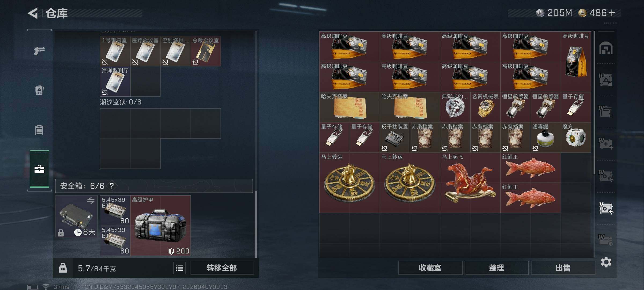Screen dimensions: 644x290
Task: Open the backpack category in sidebar
Action: (x=39, y=130)
